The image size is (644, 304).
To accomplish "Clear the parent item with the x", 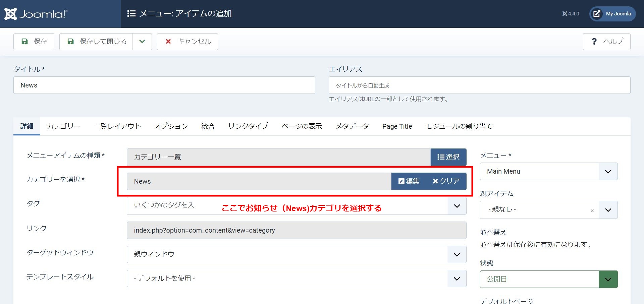I will coord(592,210).
